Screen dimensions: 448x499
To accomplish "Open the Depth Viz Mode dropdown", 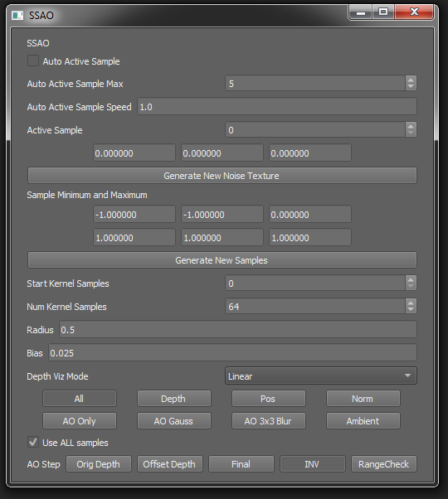I will [x=320, y=375].
